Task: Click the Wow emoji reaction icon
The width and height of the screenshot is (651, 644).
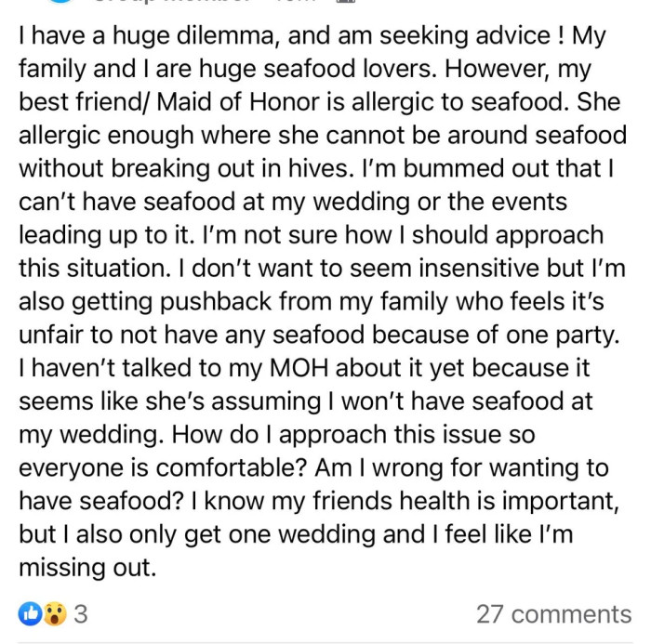Action: 54,614
